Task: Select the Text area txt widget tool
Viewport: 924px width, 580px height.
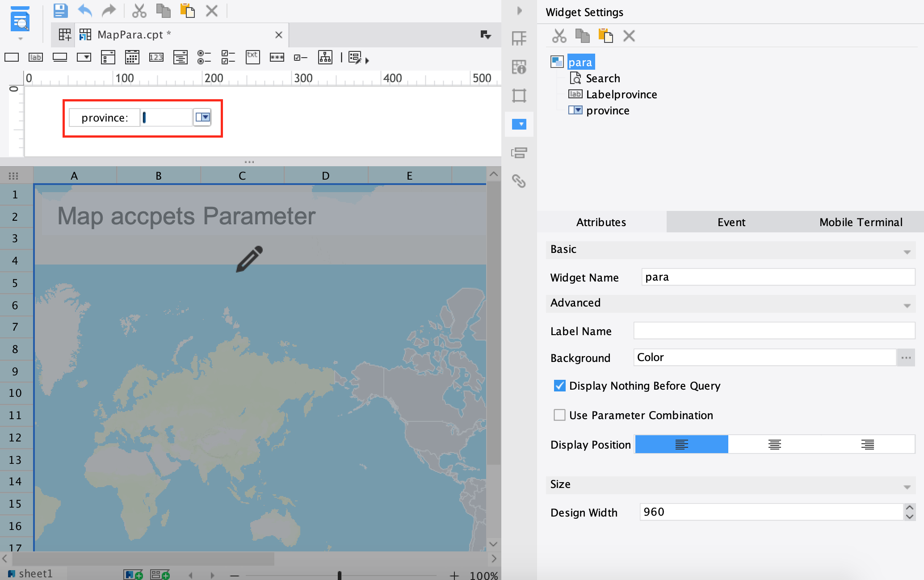Action: (x=253, y=57)
